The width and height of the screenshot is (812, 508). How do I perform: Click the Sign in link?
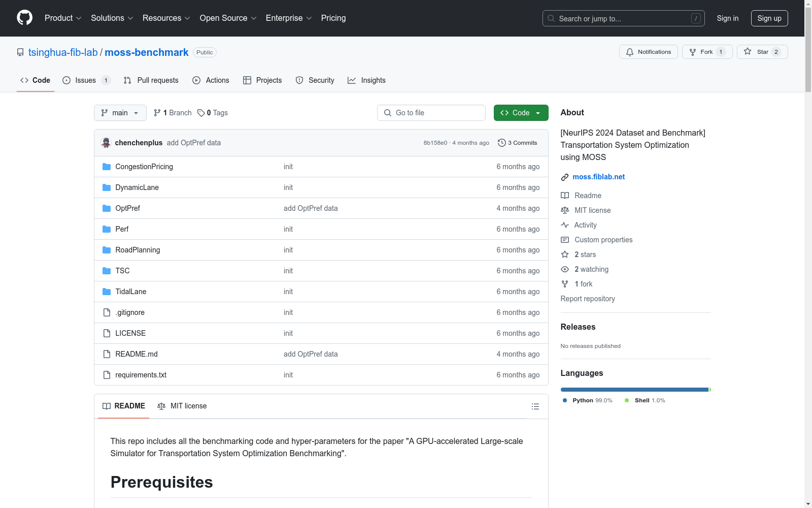point(728,18)
